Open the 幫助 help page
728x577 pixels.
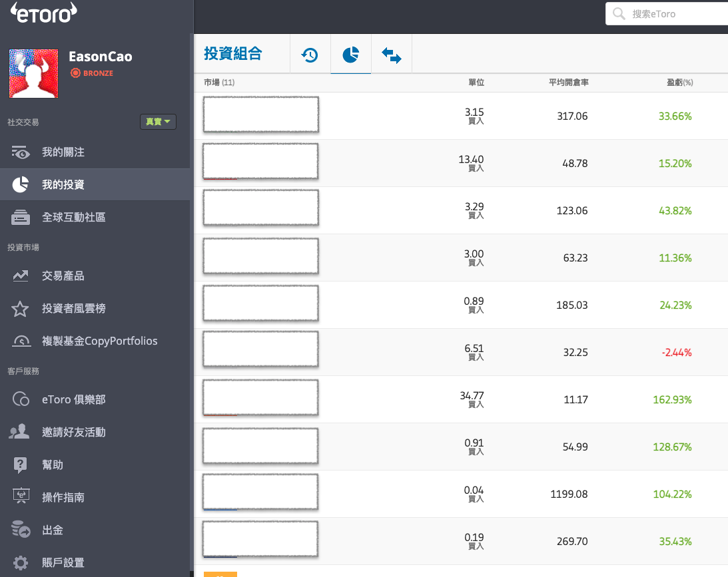click(x=52, y=465)
